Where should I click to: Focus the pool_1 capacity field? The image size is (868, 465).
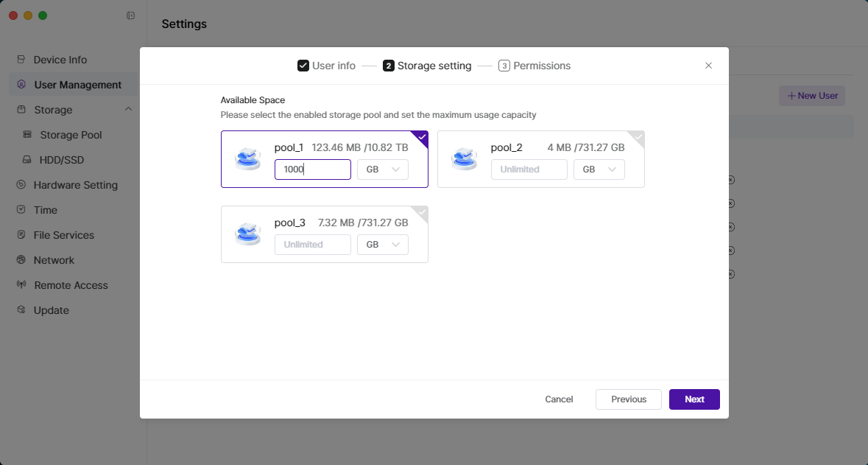point(313,169)
